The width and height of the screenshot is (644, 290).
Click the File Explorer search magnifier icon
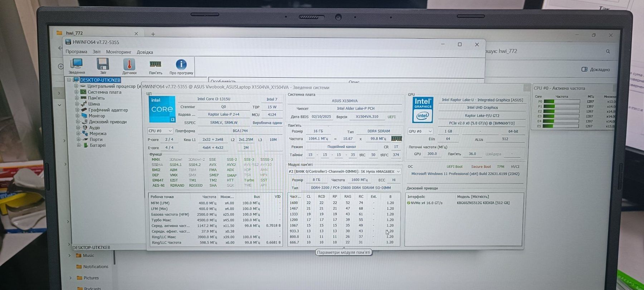click(x=608, y=52)
